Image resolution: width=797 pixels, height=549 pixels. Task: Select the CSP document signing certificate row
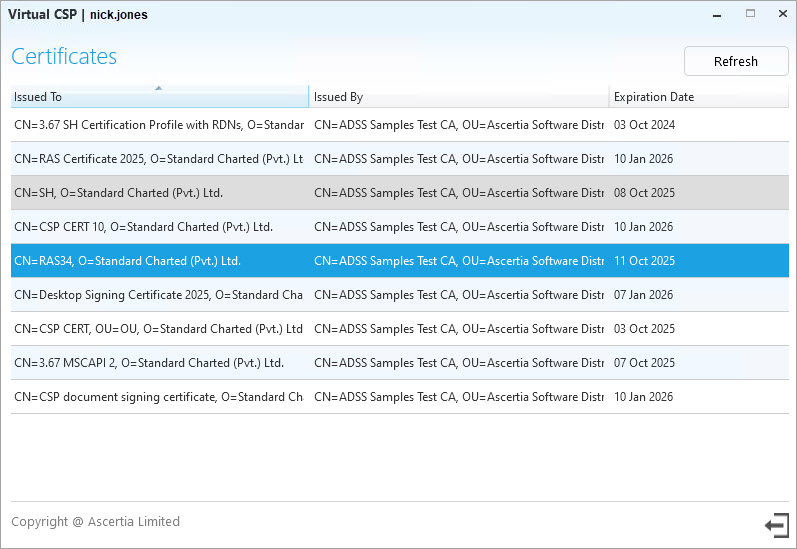click(158, 397)
